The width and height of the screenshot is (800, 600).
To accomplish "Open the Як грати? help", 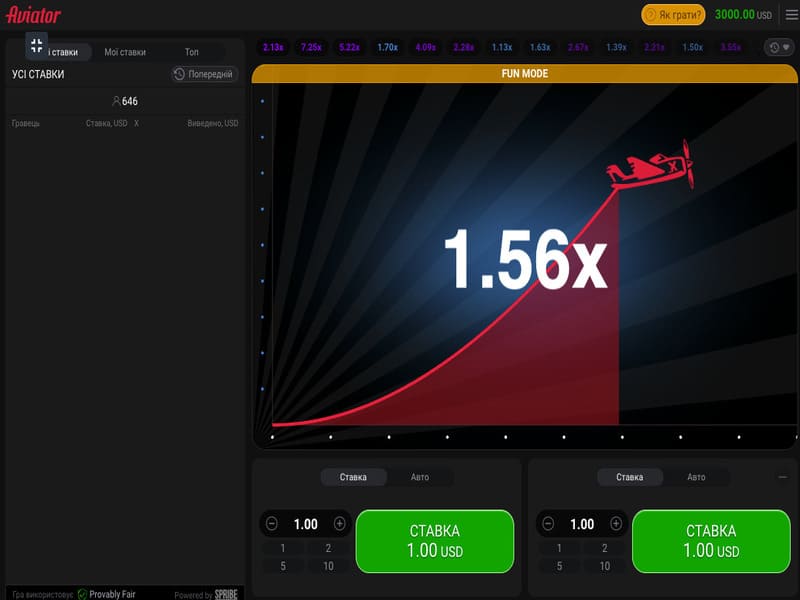I will 673,15.
